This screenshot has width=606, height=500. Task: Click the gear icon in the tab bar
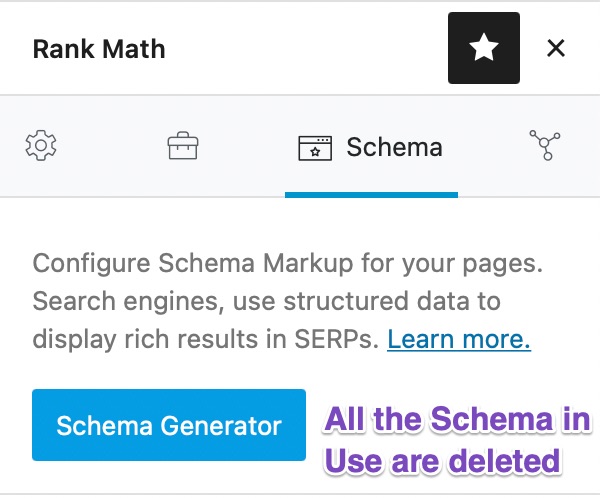41,146
